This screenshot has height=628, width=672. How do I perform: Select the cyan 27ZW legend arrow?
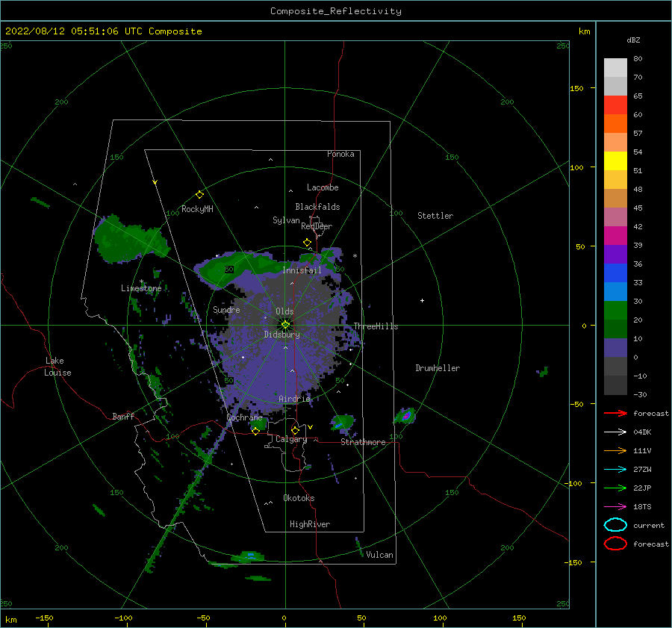(615, 469)
